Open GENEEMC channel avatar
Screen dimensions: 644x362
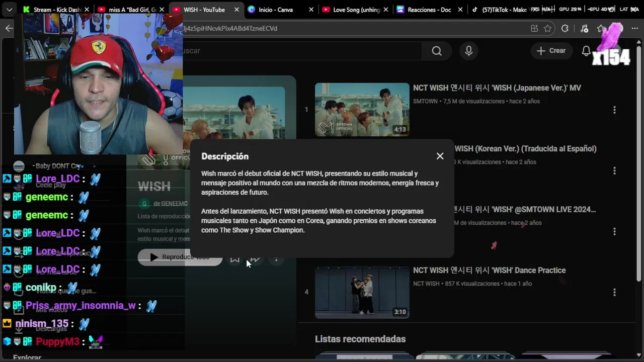[x=144, y=204]
